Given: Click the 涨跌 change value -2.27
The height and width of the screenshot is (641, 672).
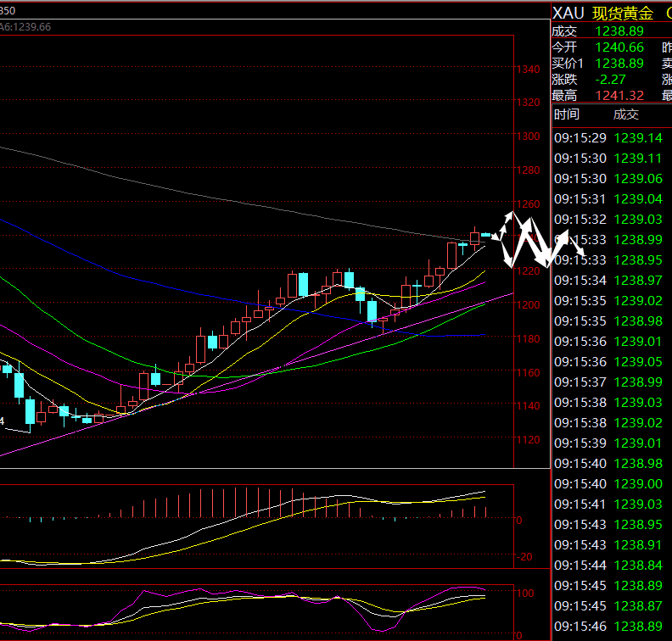Looking at the screenshot, I should click(x=611, y=79).
